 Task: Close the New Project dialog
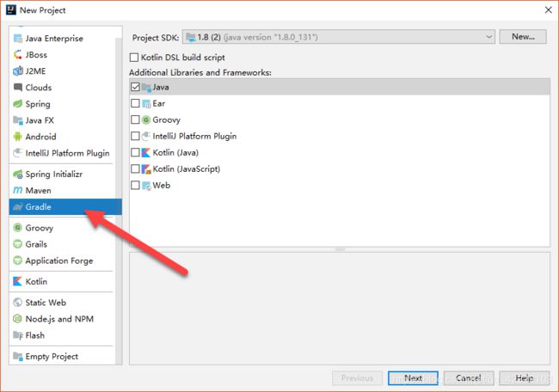549,10
